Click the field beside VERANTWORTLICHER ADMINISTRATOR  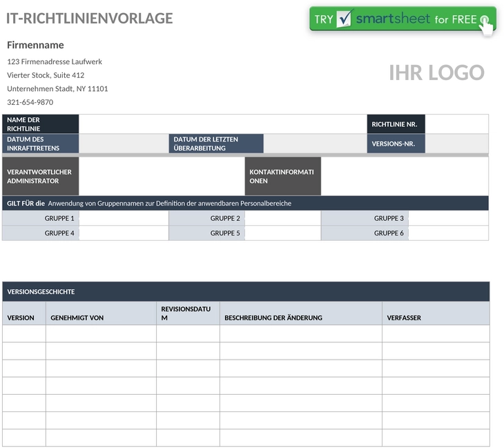162,176
